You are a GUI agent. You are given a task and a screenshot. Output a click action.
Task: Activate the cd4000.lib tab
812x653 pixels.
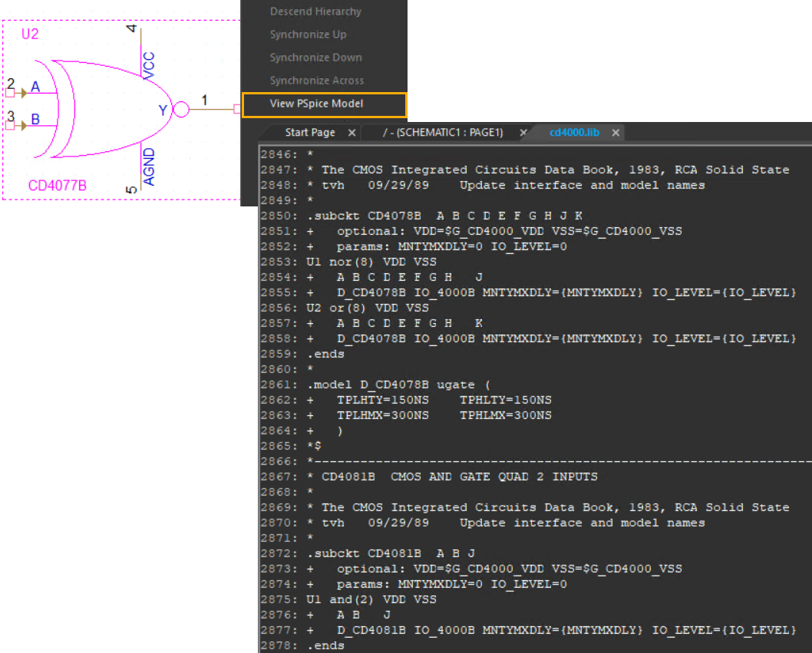[x=574, y=133]
